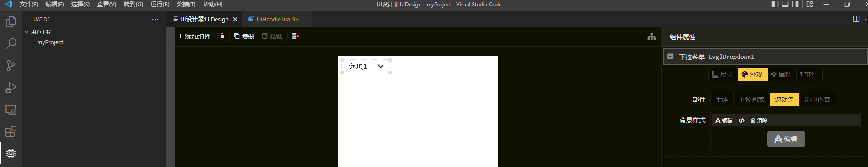The image size is (868, 167).
Task: Open the align options dropdown in toolbar
Action: click(296, 36)
